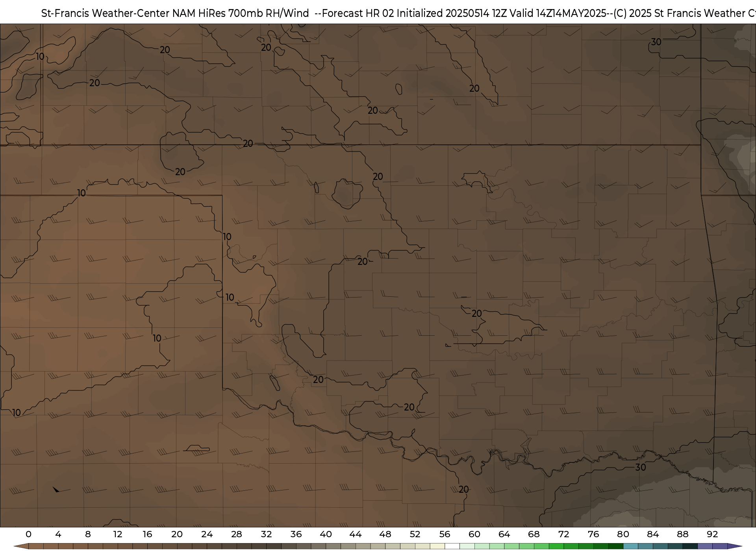The height and width of the screenshot is (551, 756).
Task: Click the '(C) 2025 St Francis Weather' copyright text
Action: coord(678,13)
